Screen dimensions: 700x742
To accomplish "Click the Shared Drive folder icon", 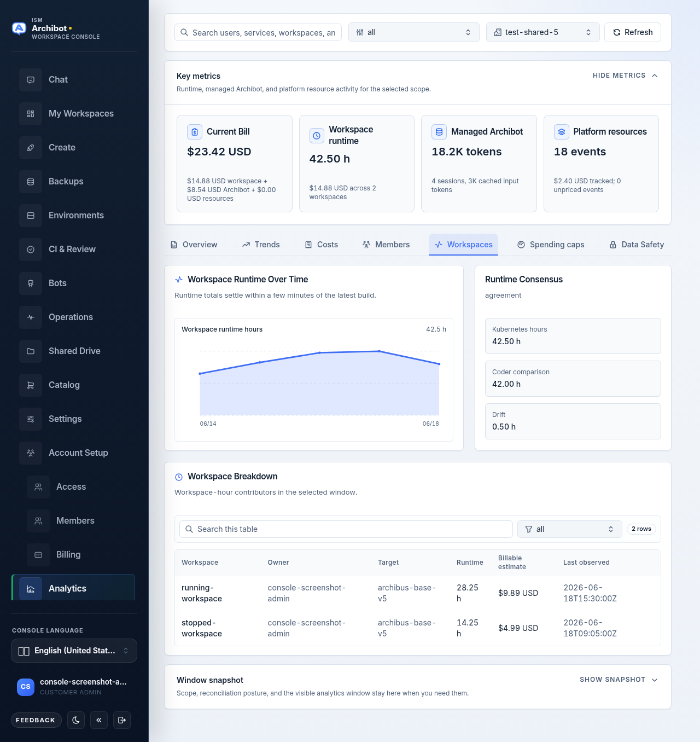I will pos(31,351).
